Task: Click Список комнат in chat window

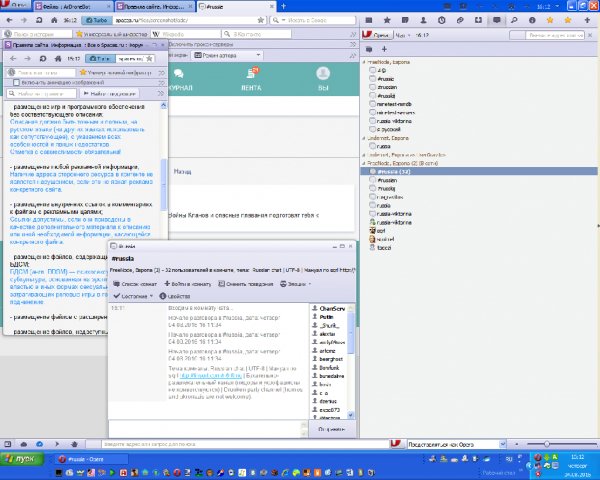Action: pos(135,284)
